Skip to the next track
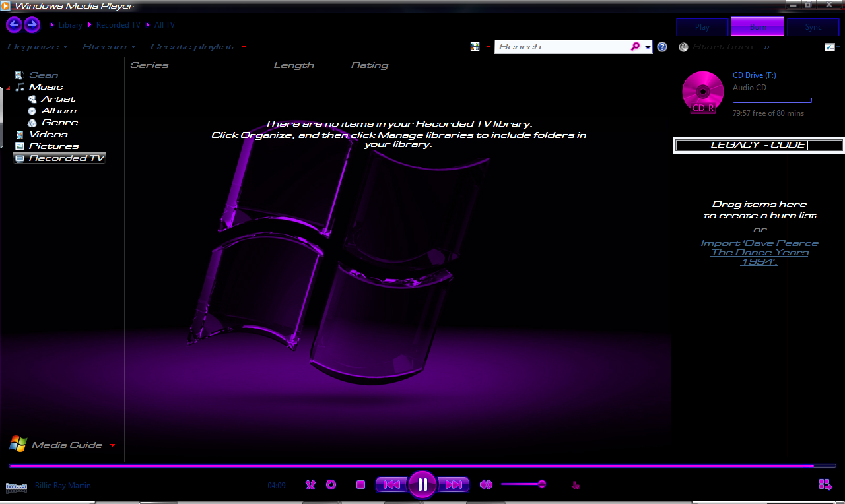Image resolution: width=845 pixels, height=504 pixels. [454, 485]
